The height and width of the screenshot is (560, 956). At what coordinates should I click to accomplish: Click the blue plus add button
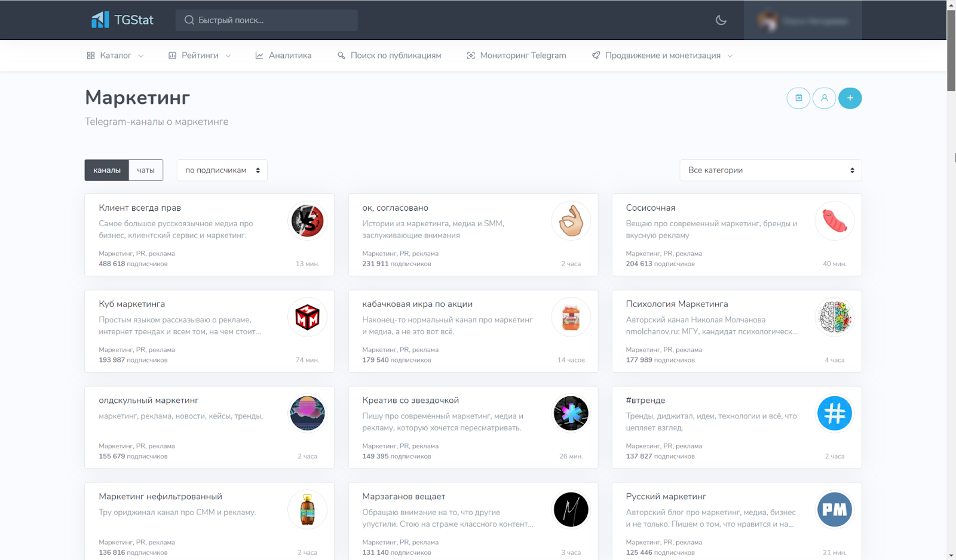[x=850, y=98]
